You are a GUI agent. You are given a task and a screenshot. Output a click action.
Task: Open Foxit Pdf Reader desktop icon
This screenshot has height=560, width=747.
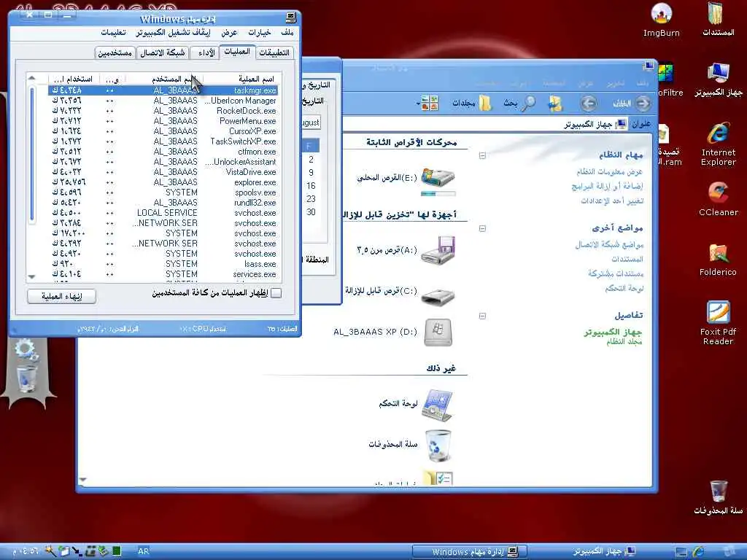click(x=719, y=323)
